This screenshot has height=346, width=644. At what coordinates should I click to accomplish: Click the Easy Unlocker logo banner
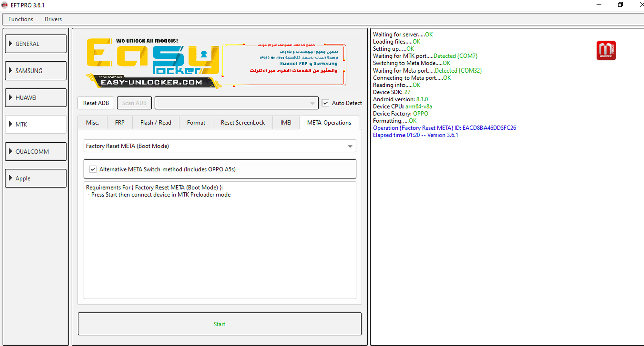tap(153, 62)
